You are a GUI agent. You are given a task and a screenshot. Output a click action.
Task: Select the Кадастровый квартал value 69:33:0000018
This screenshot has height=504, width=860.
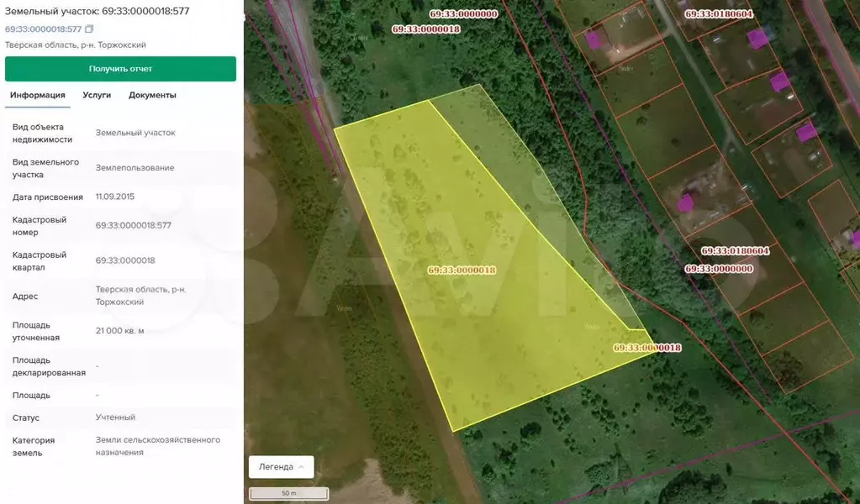click(125, 260)
